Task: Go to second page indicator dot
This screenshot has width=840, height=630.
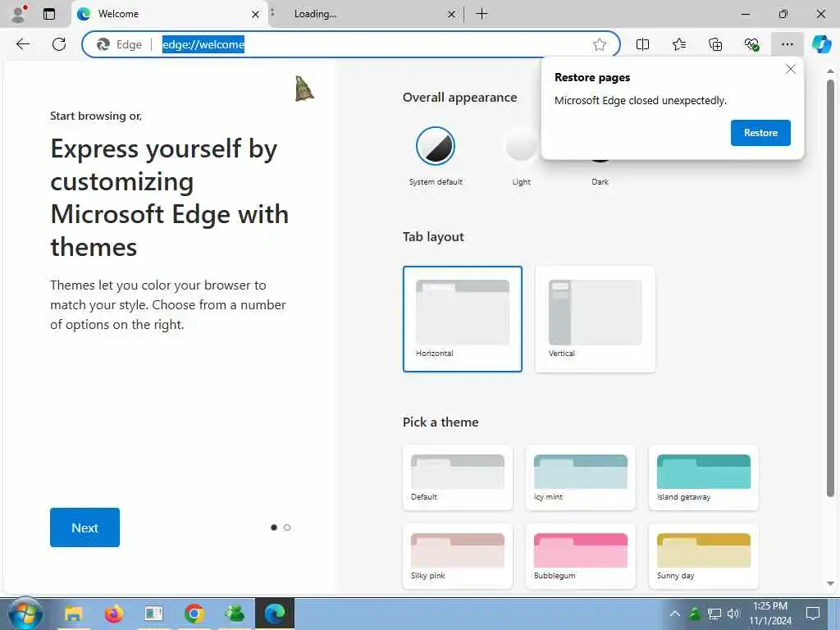Action: point(287,527)
